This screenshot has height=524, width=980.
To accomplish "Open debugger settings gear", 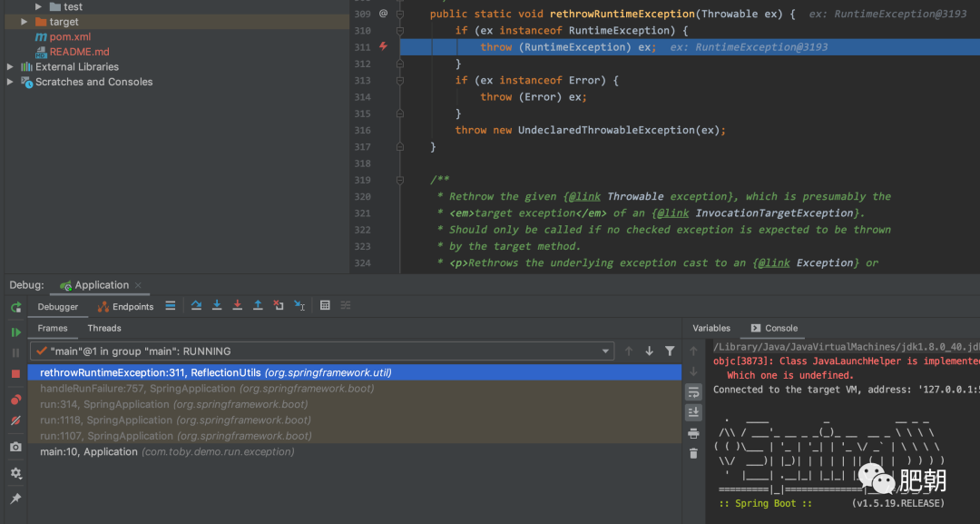I will point(16,473).
